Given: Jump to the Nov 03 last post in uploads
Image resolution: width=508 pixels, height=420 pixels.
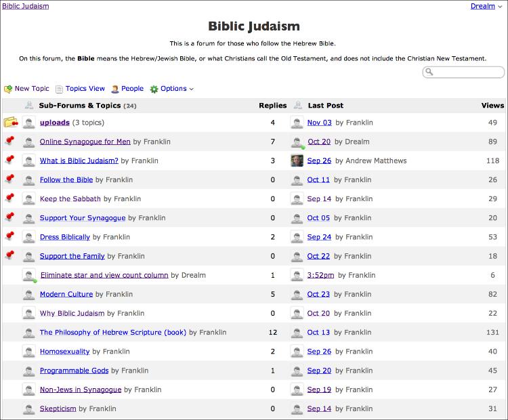Looking at the screenshot, I should point(319,123).
